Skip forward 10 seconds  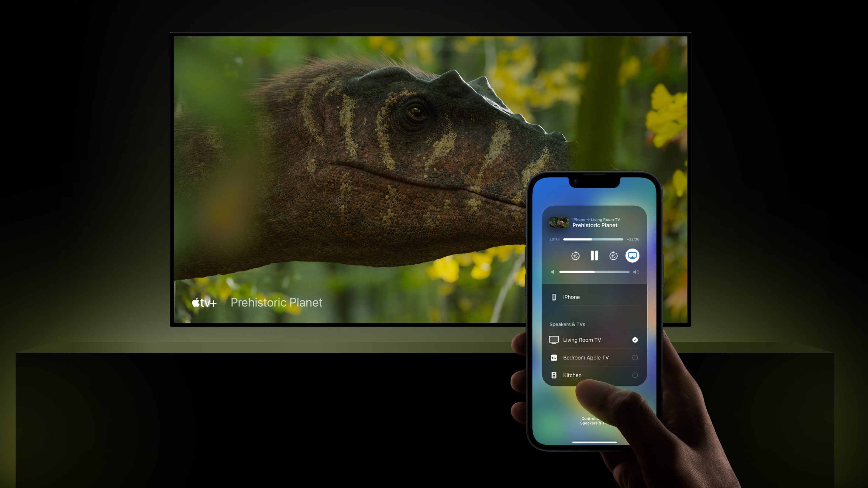(x=613, y=255)
